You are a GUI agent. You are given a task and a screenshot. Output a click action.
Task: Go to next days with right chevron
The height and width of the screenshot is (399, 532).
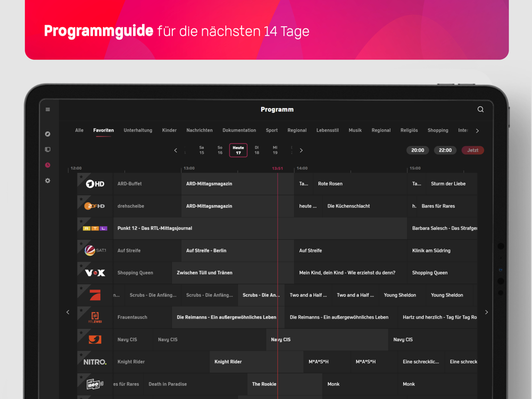click(301, 151)
